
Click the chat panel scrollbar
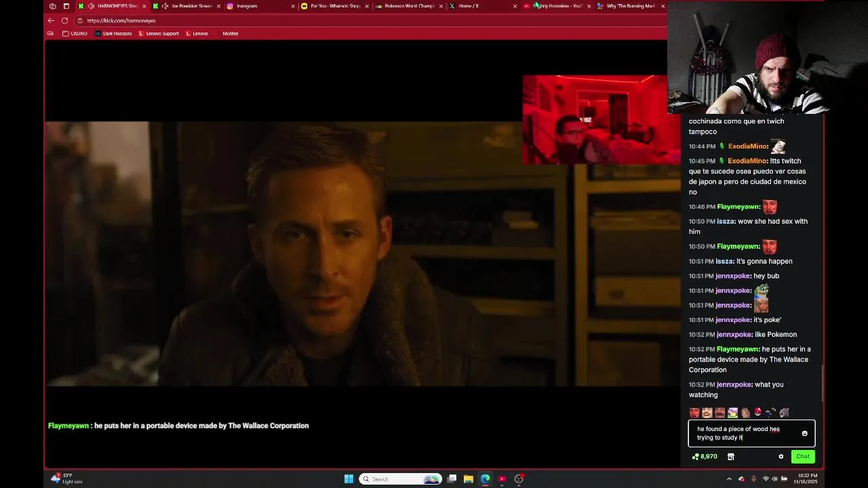point(823,383)
